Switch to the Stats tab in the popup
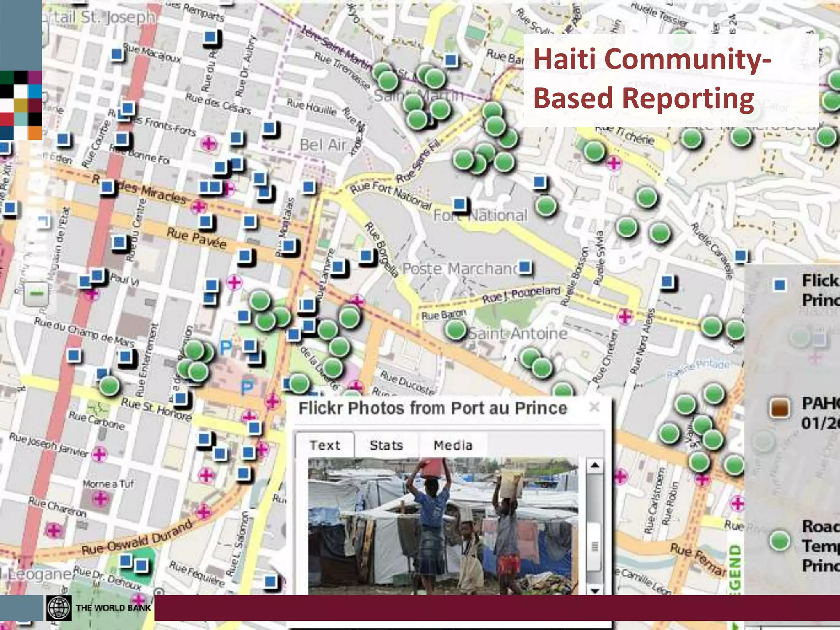 point(386,445)
